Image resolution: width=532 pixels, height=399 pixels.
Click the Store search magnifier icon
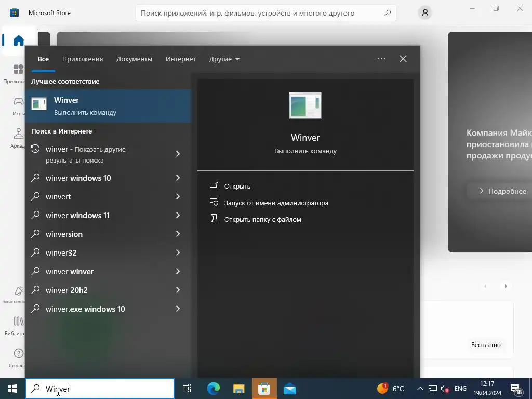pyautogui.click(x=388, y=13)
